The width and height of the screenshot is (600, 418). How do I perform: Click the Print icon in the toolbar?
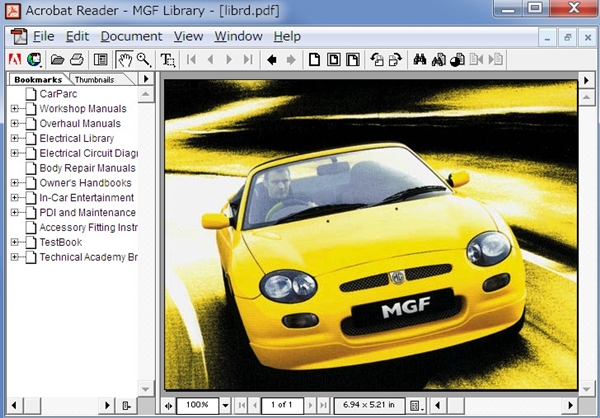[x=77, y=60]
